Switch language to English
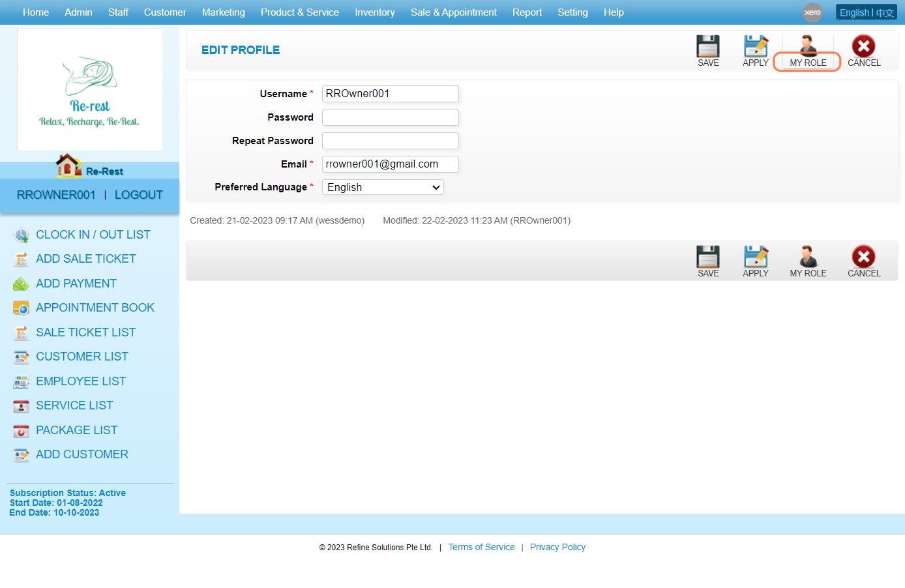 pos(854,12)
